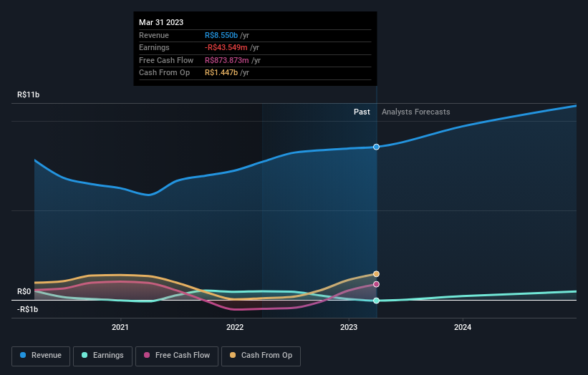Click the R$1.447b cash from op value
This screenshot has height=375, width=588.
point(221,73)
